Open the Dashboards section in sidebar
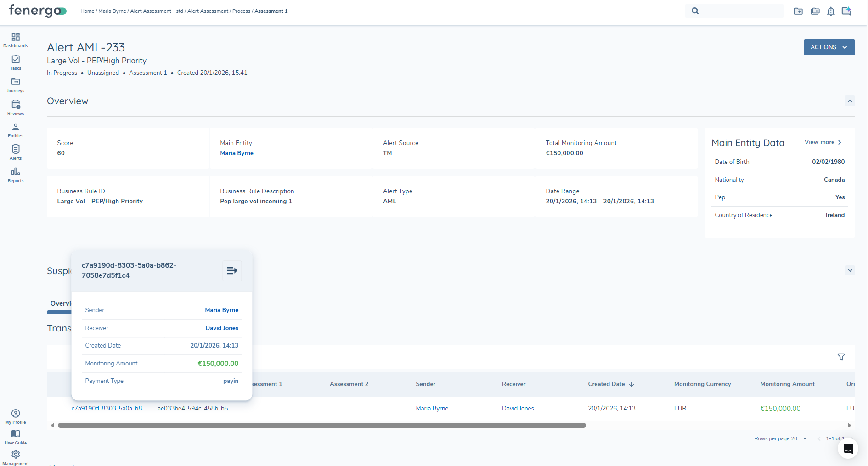The height and width of the screenshot is (466, 868). pyautogui.click(x=15, y=39)
